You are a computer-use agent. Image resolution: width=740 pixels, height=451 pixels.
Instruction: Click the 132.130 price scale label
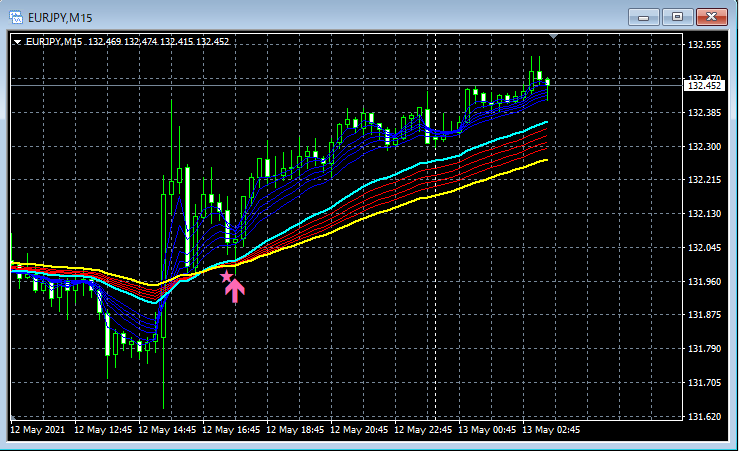coord(704,214)
